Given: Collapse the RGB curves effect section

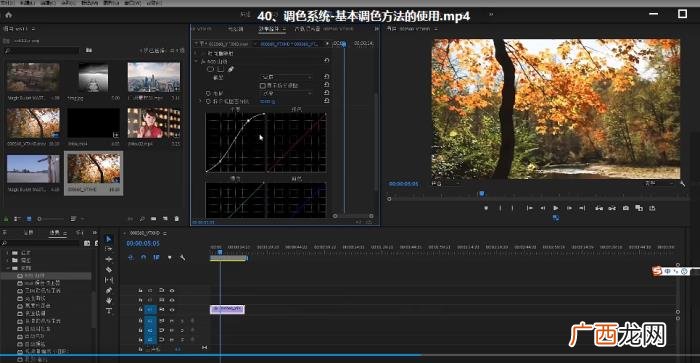Looking at the screenshot, I should [197, 61].
